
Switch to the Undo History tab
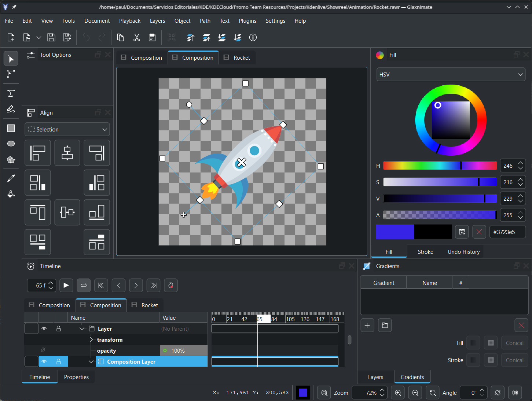(x=463, y=252)
